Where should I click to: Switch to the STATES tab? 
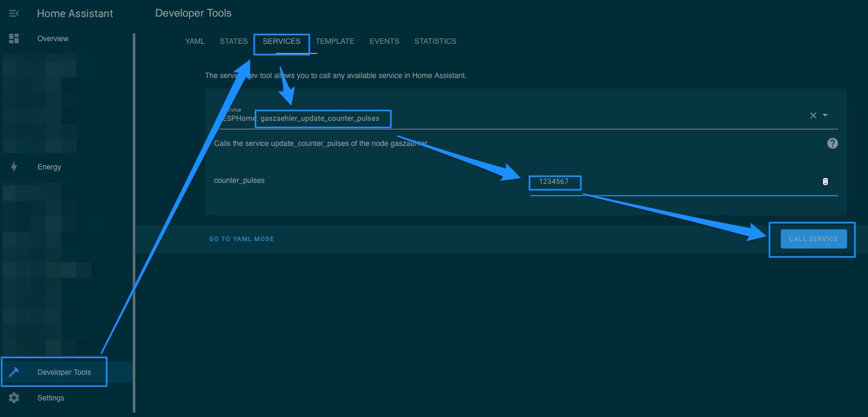(233, 41)
